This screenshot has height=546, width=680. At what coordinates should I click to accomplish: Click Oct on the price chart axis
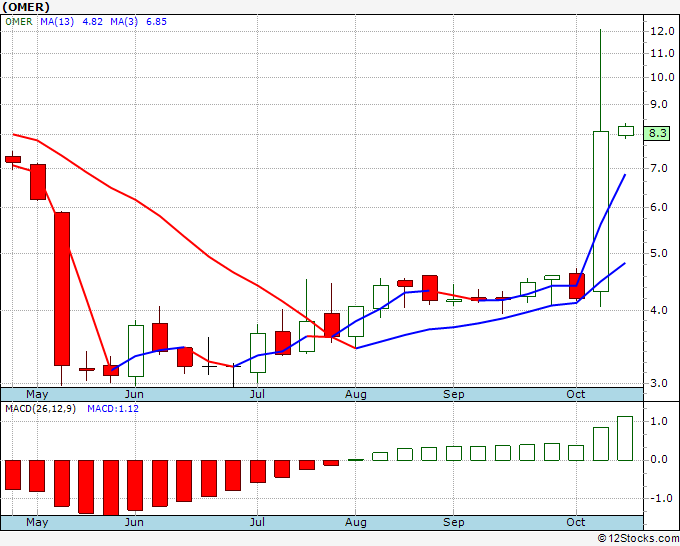(x=576, y=394)
